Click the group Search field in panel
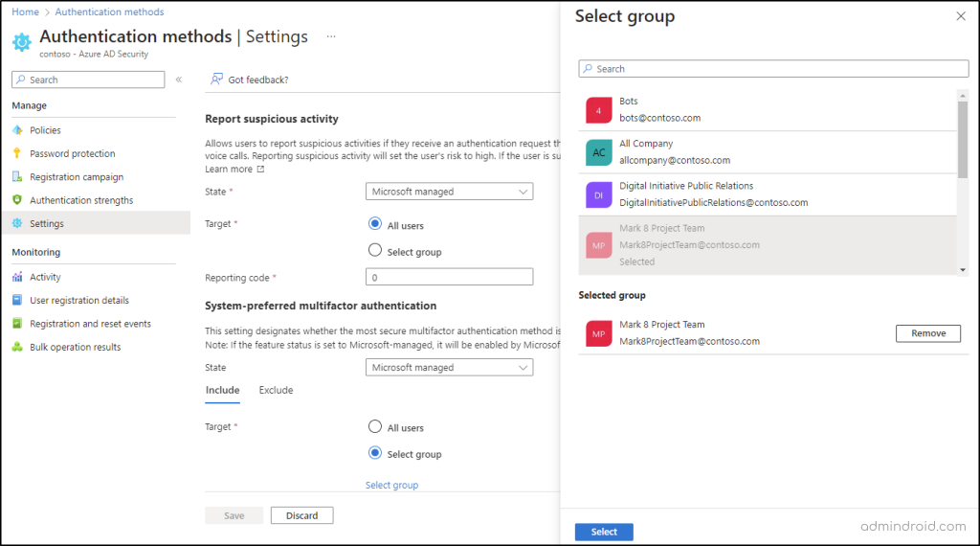This screenshot has height=546, width=980. (x=773, y=69)
